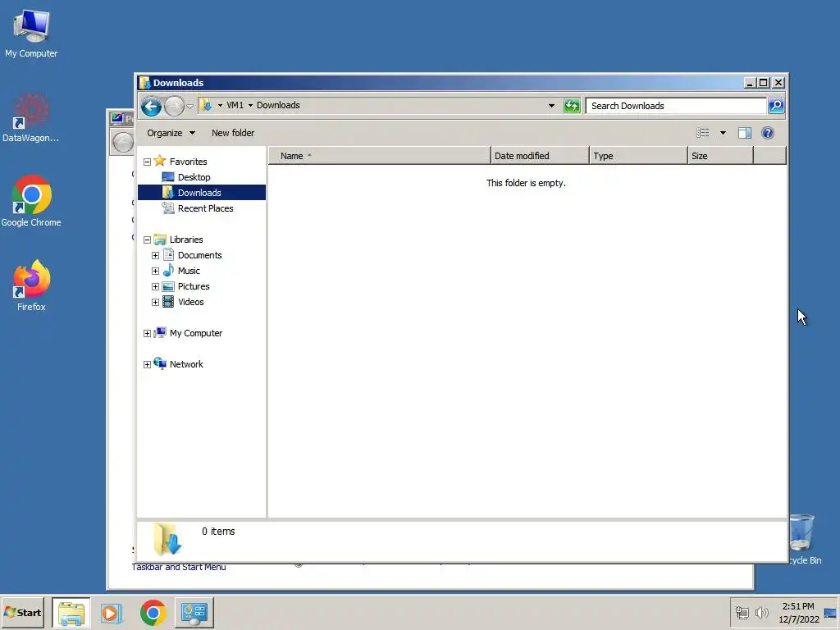Click the network tray icon
This screenshot has width=840, height=630.
pyautogui.click(x=742, y=612)
